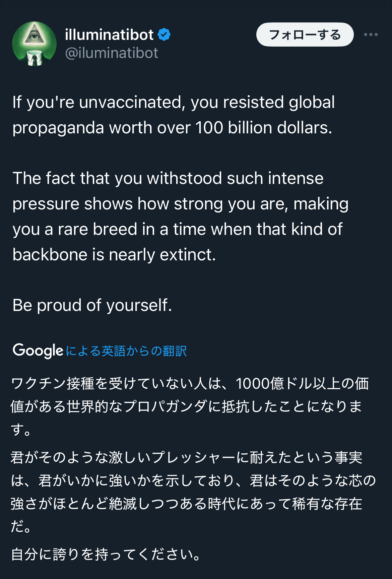Click the blue verified checkmark badge
Screen dimensions: 392x579
[x=164, y=35]
